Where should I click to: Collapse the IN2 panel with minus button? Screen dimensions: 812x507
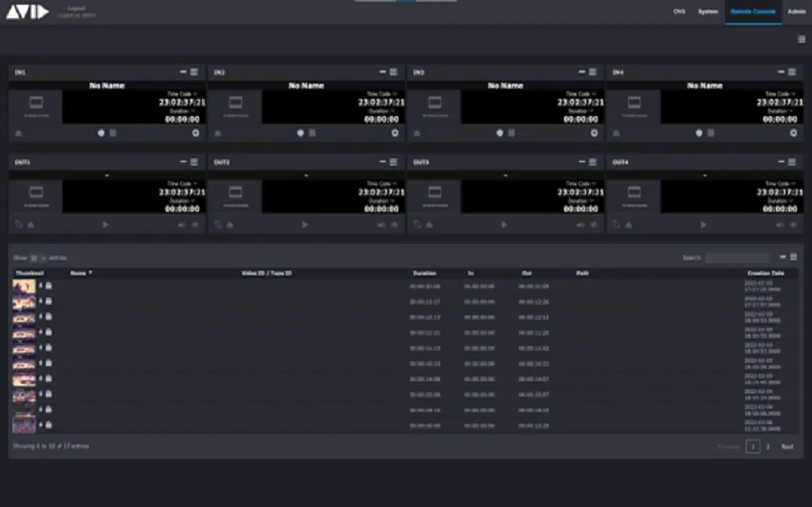coord(383,72)
